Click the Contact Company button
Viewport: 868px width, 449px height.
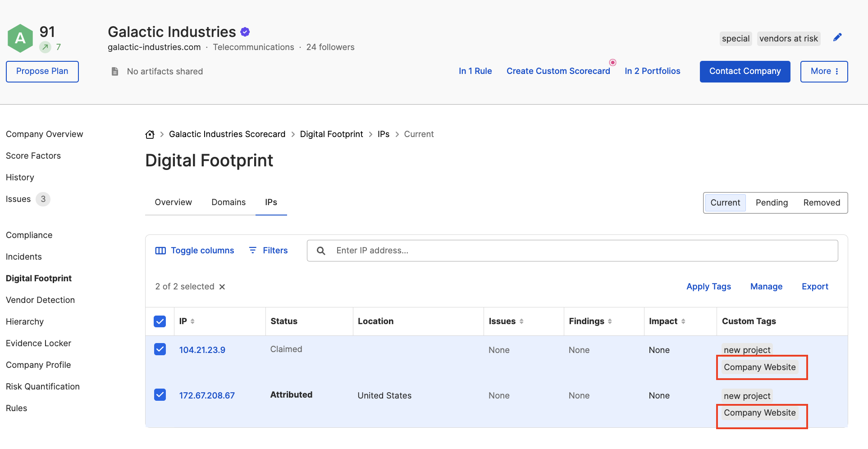[745, 72]
